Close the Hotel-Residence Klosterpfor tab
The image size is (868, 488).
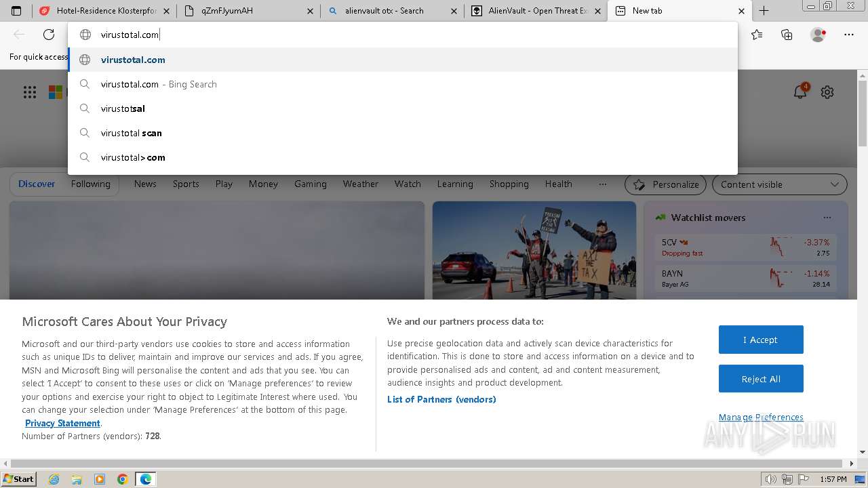click(x=166, y=11)
